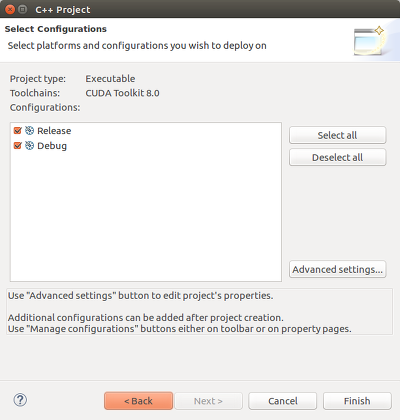Click the Deselect all button
The height and width of the screenshot is (420, 400).
[x=338, y=157]
